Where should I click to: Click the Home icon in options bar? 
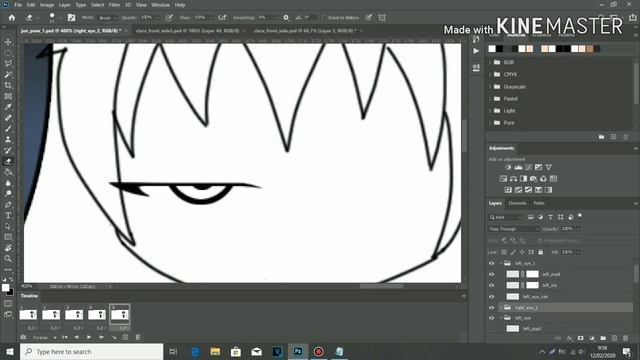[12, 18]
